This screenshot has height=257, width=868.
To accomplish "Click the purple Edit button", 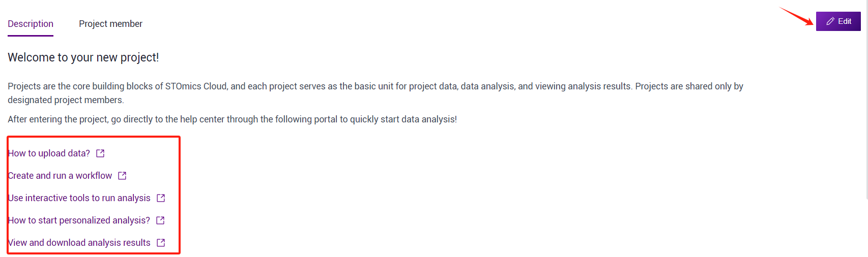I will (838, 21).
